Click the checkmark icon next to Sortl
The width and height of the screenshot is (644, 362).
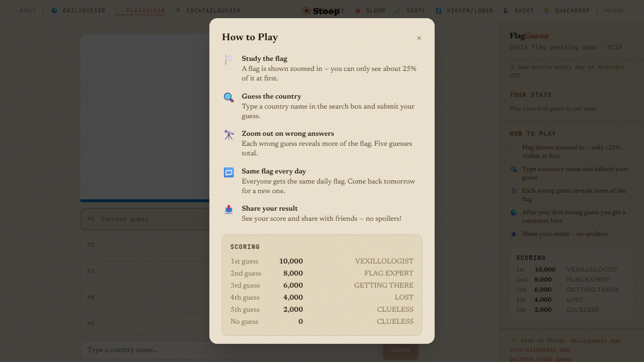(x=398, y=11)
